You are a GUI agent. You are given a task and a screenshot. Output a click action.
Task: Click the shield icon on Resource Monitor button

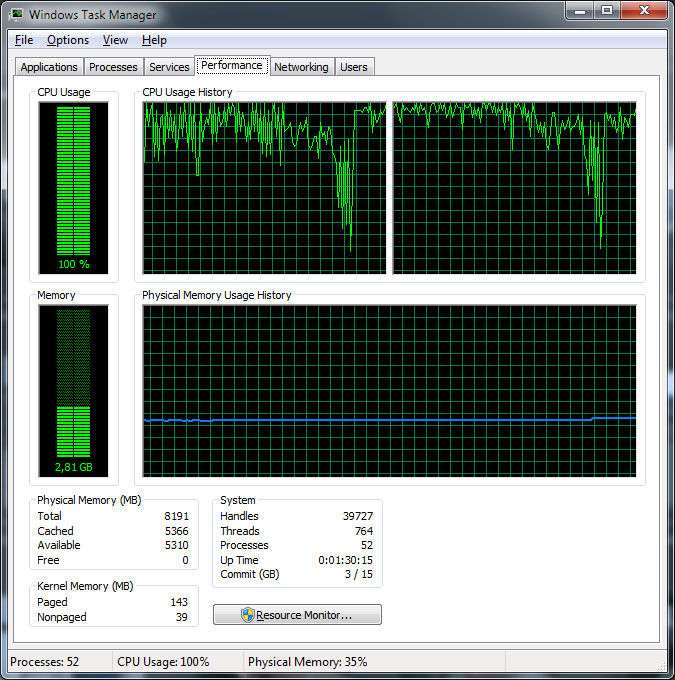tap(248, 615)
